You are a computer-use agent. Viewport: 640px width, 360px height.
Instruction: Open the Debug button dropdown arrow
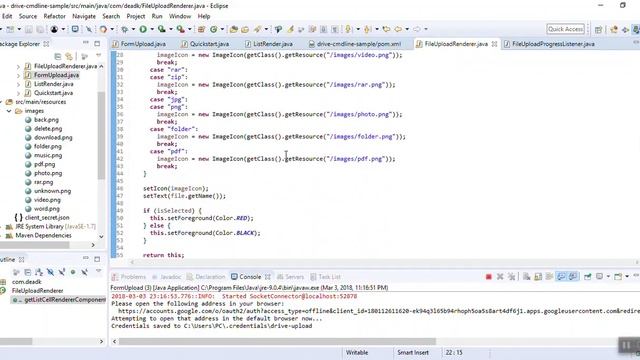pyautogui.click(x=133, y=29)
